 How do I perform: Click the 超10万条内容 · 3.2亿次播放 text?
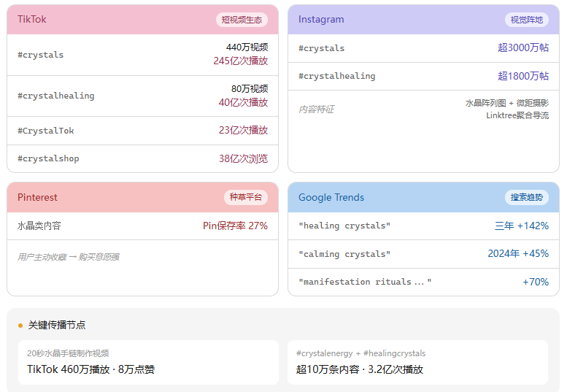pos(360,369)
